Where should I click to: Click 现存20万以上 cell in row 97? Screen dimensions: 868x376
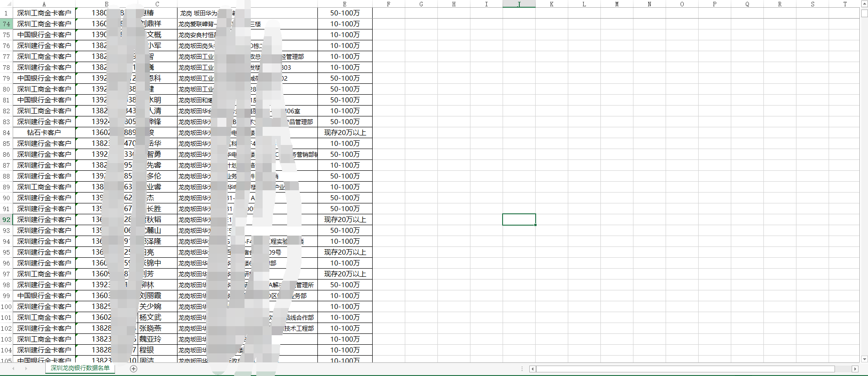[345, 274]
